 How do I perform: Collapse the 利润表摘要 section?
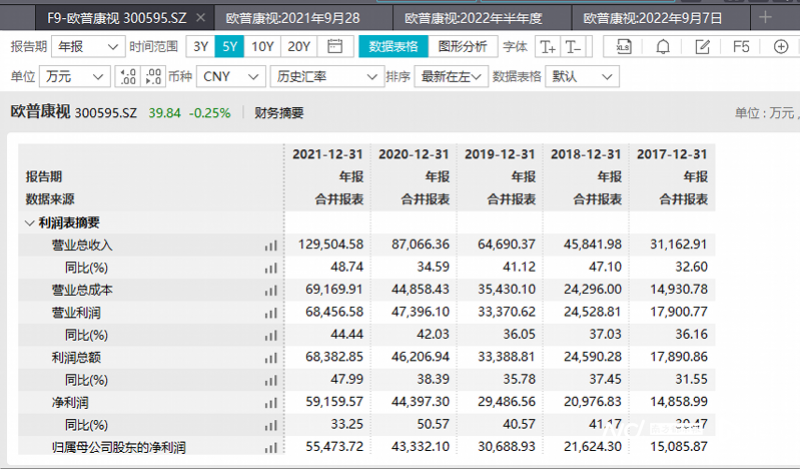[30, 223]
